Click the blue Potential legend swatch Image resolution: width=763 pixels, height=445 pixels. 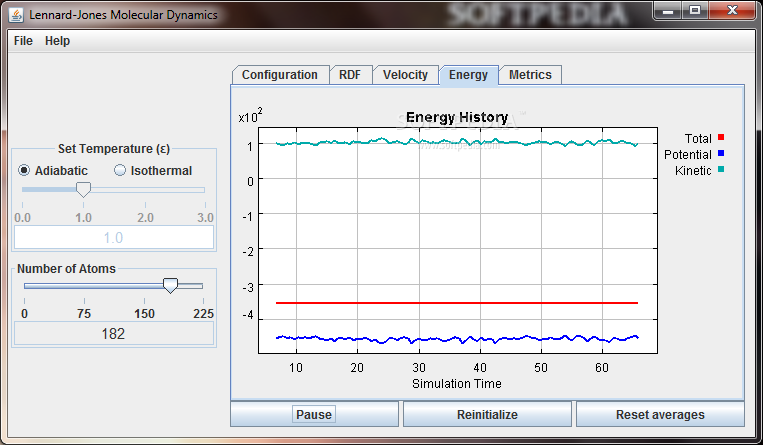click(721, 153)
